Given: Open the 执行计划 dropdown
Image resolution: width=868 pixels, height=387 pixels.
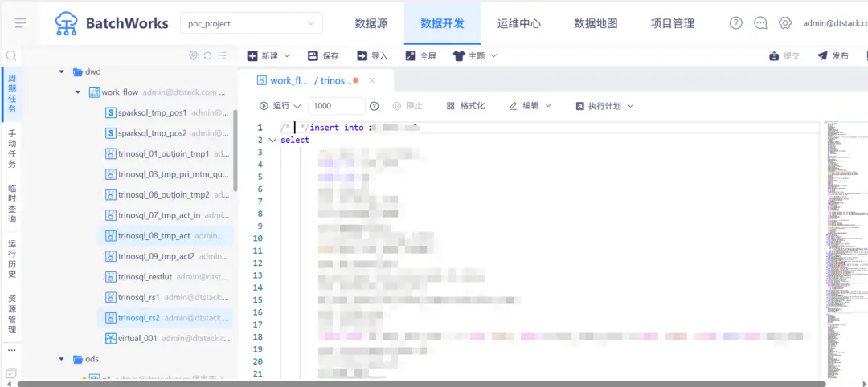Looking at the screenshot, I should (x=603, y=106).
